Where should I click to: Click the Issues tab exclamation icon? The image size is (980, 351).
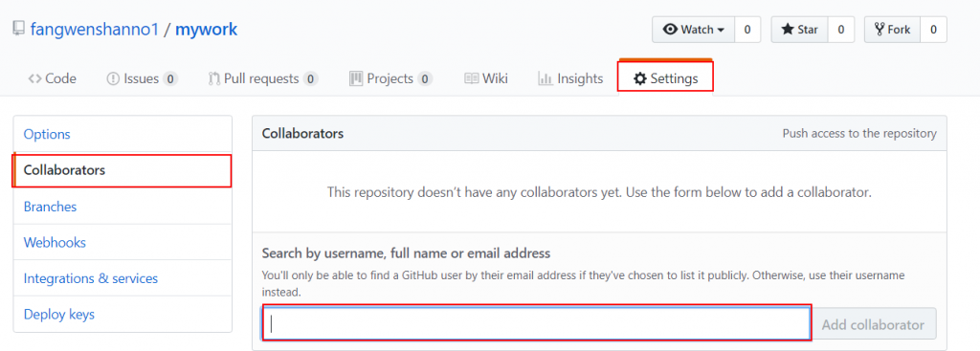coord(113,78)
